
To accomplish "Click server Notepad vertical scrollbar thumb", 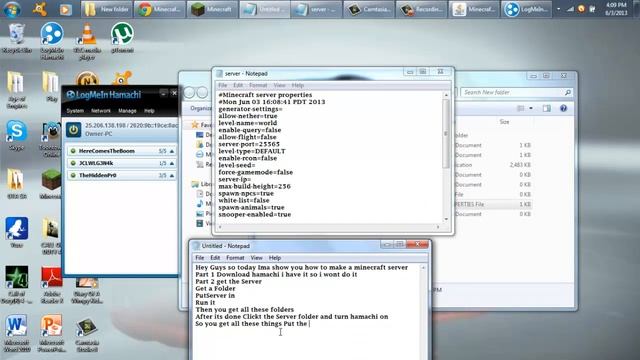I will 446,133.
